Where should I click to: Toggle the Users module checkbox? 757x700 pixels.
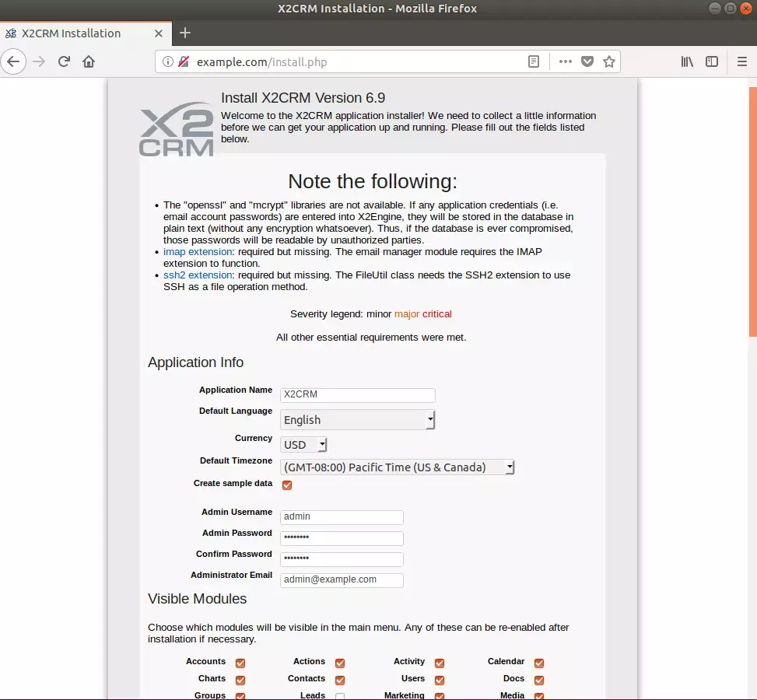coord(440,680)
